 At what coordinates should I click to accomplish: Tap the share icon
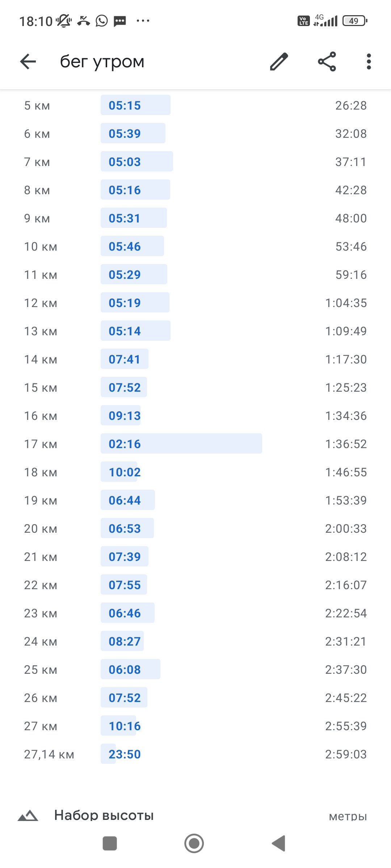coord(327,61)
